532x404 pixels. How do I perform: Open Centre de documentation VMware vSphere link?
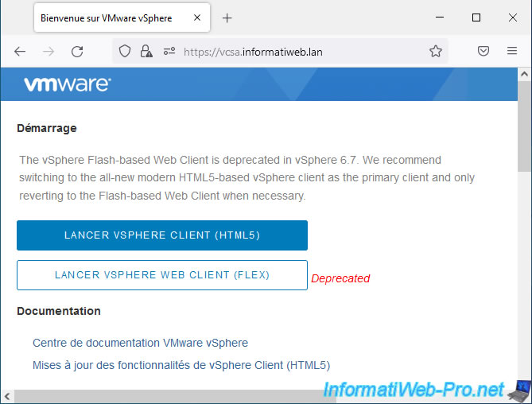coord(140,343)
